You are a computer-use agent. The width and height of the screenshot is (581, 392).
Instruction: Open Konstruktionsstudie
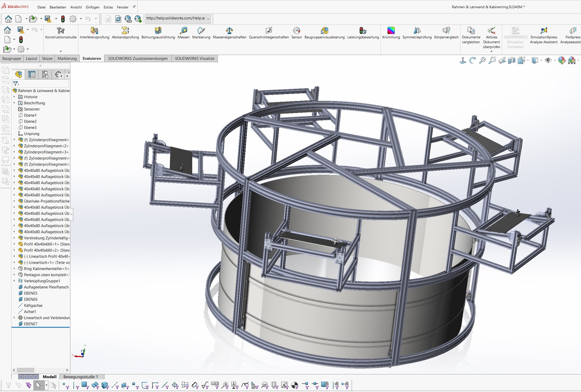tap(61, 33)
